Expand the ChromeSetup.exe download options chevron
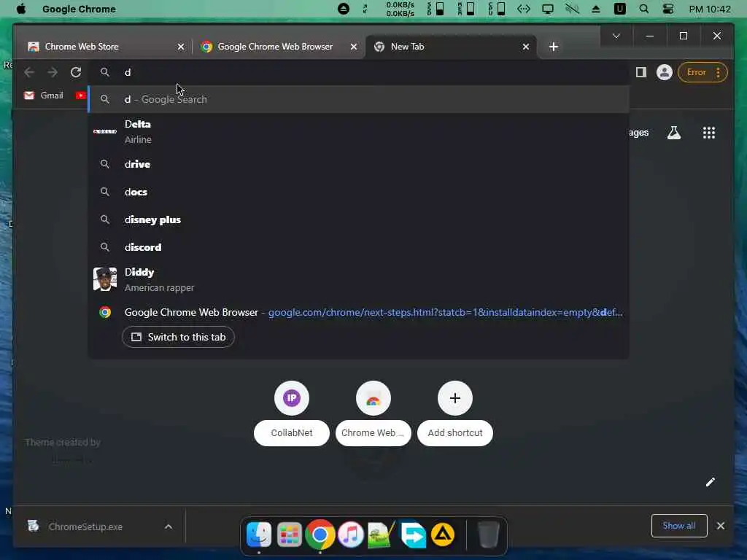Viewport: 747px width, 560px height. click(169, 526)
